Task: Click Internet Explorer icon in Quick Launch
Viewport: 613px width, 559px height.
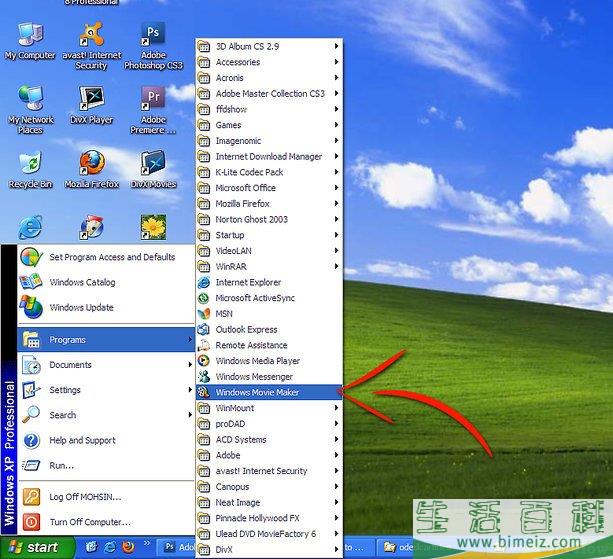Action: [x=110, y=546]
